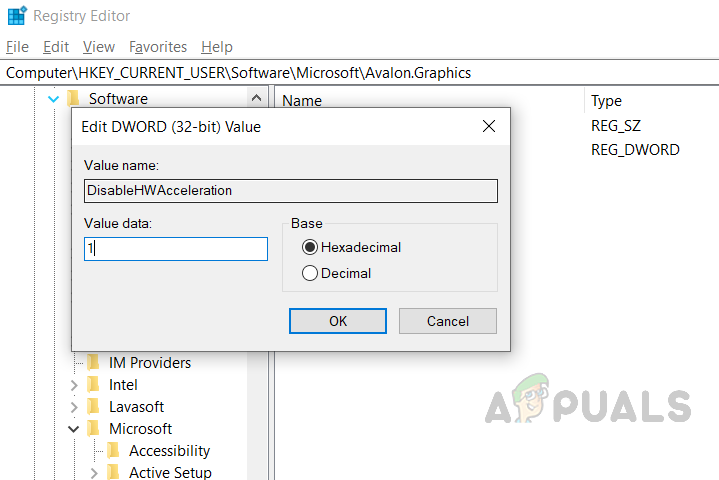Expand the Intel tree node
719x480 pixels.
click(x=74, y=385)
